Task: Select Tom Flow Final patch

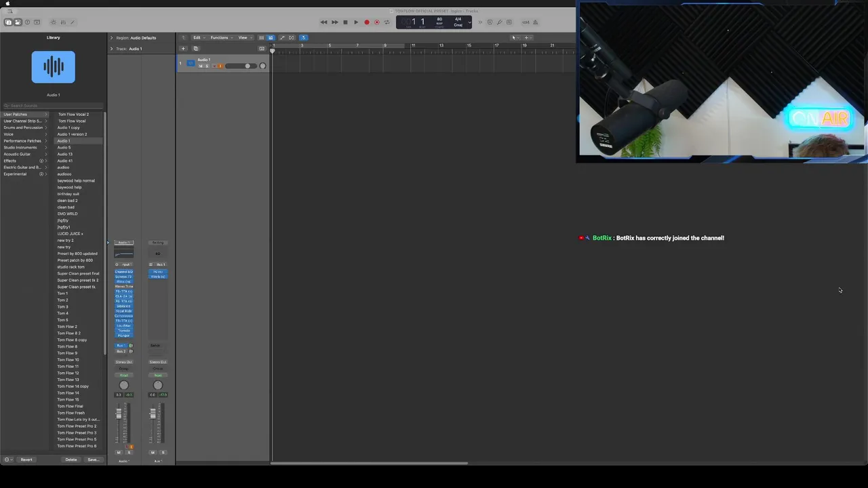Action: point(70,406)
